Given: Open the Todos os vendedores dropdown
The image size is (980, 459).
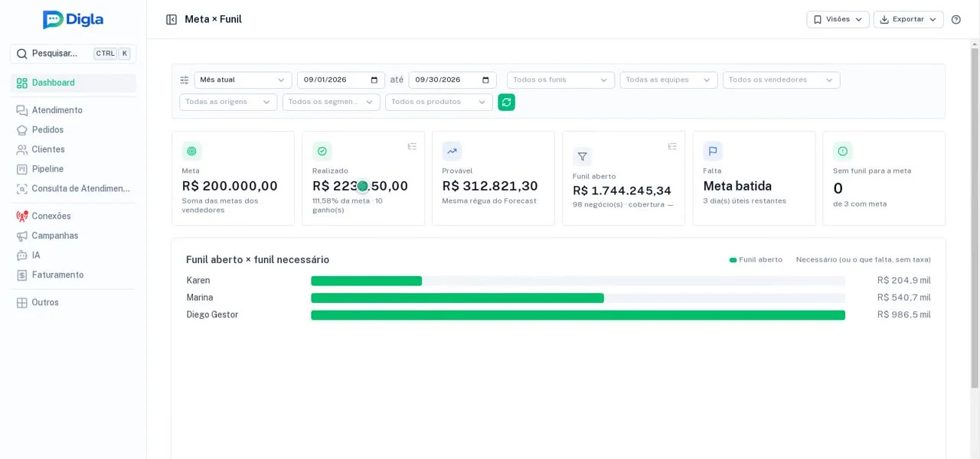Looking at the screenshot, I should tap(782, 80).
